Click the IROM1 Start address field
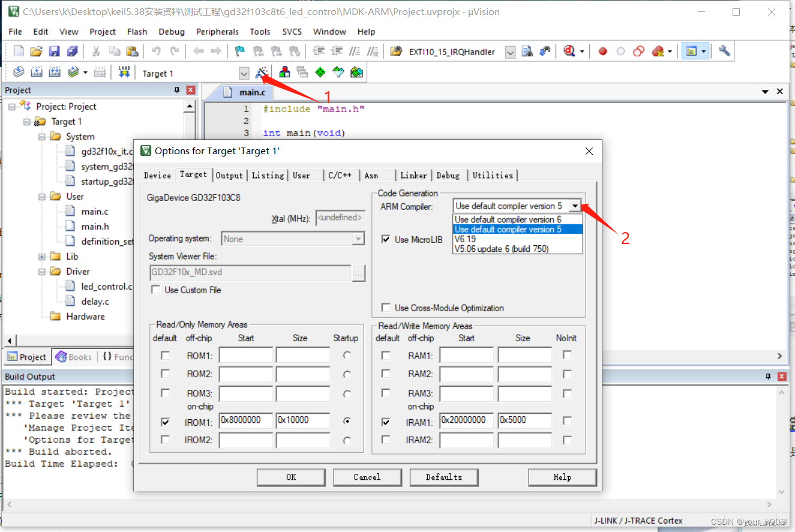 click(246, 420)
